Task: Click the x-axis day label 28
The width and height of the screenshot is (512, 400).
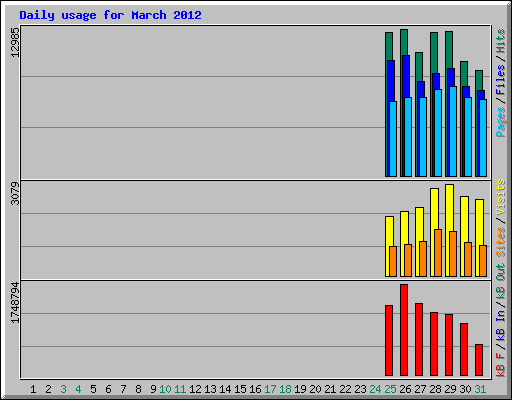Action: [435, 389]
